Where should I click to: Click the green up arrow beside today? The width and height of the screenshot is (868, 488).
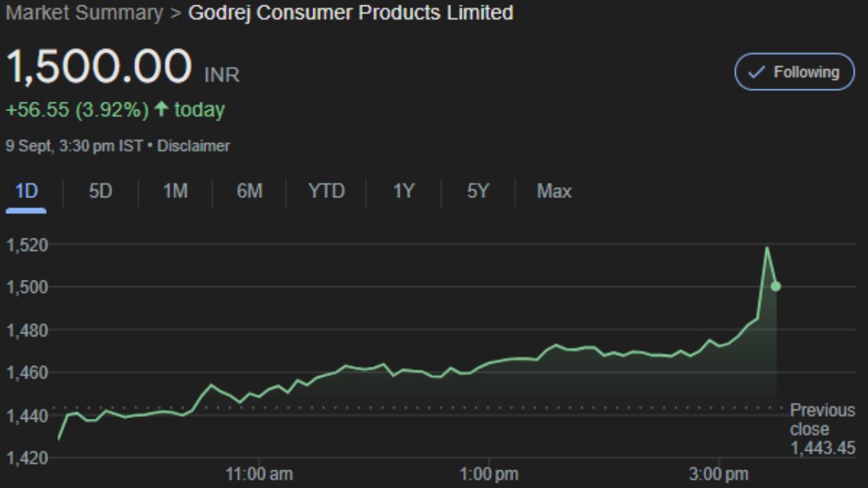coord(161,109)
